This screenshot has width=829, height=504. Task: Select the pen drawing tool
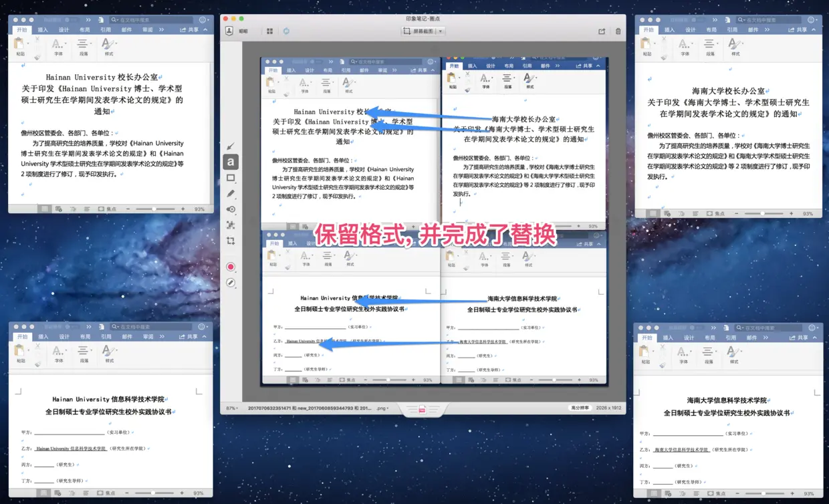point(230,194)
